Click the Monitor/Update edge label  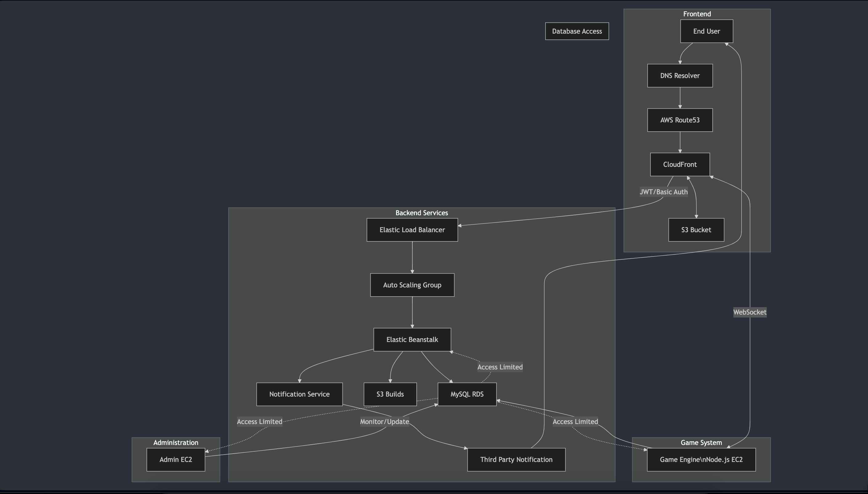click(384, 422)
